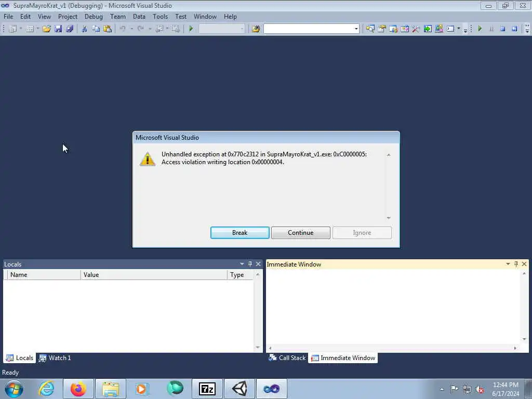Open Solution Explorer from toolbar icon
The height and width of the screenshot is (399, 532).
[x=370, y=29]
